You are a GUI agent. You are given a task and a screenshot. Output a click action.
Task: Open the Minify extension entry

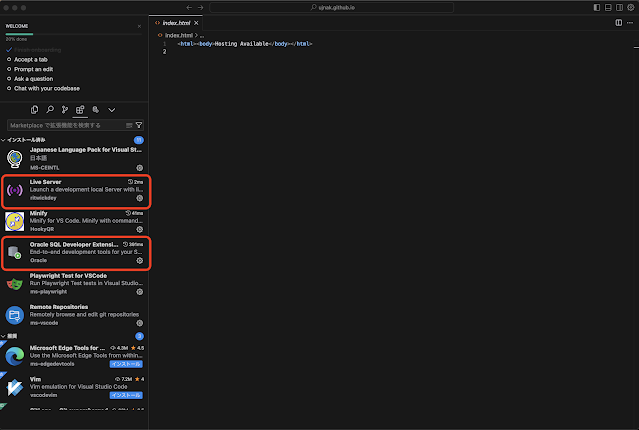coord(74,221)
